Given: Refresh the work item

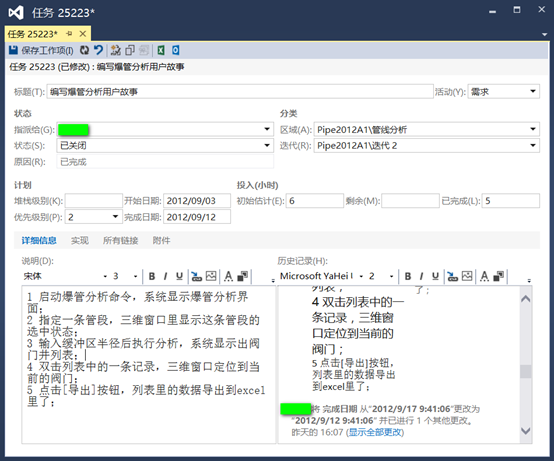Looking at the screenshot, I should coord(84,50).
